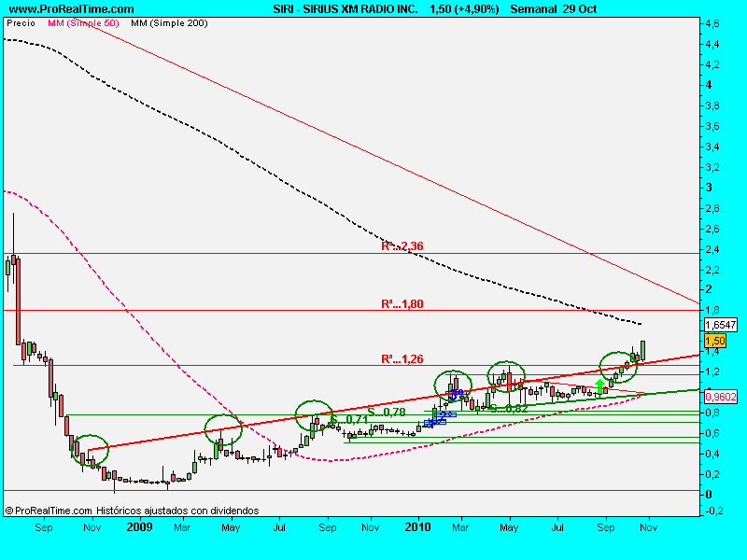Click the -0,2 price axis label
The image size is (747, 560).
713,511
